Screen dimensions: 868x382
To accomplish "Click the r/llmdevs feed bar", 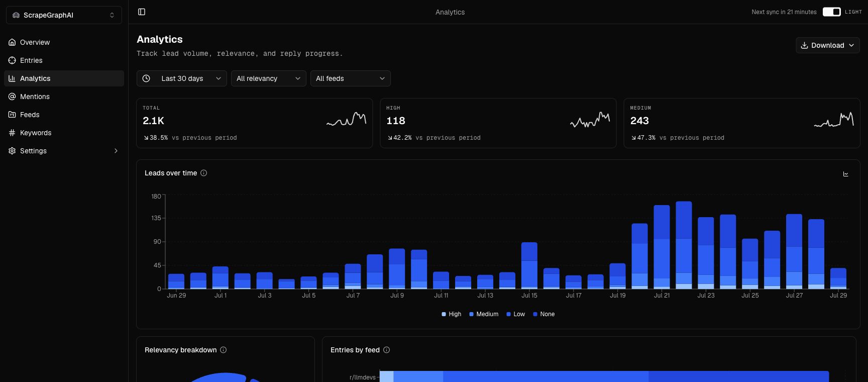I will [x=604, y=376].
